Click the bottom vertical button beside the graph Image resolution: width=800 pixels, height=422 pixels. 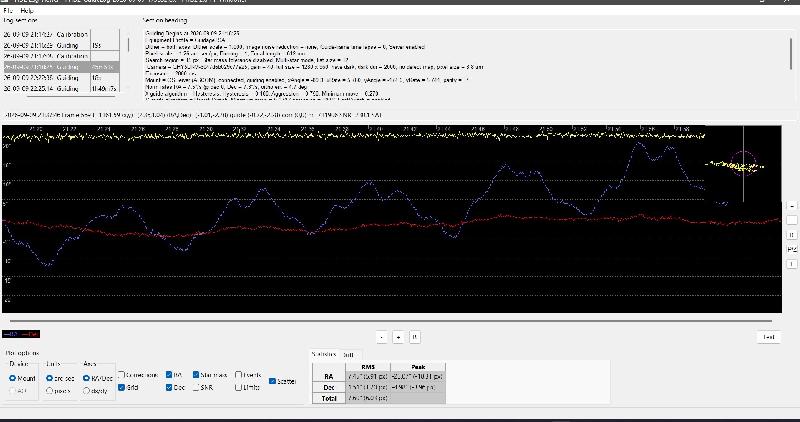tap(791, 264)
